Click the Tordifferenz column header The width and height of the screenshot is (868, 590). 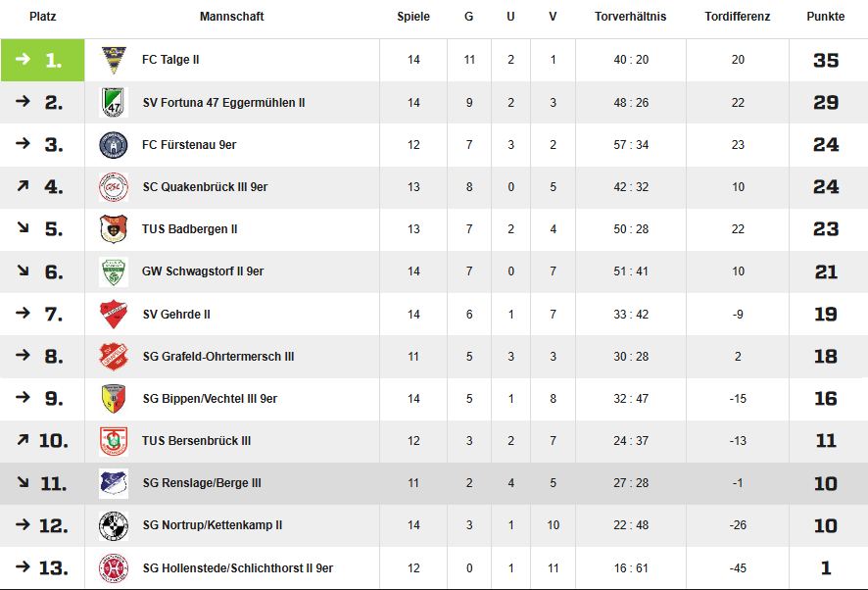[x=738, y=17]
